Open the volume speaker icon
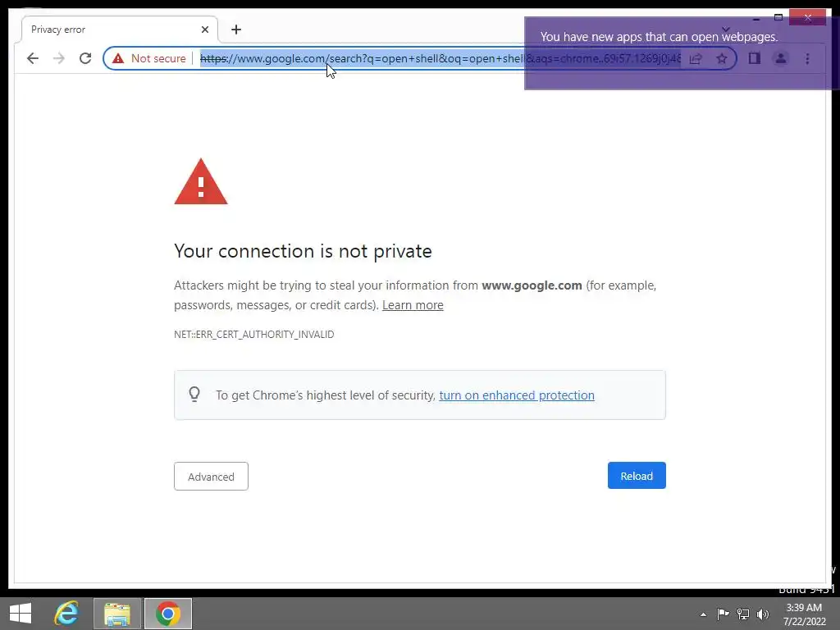The image size is (840, 630). pyautogui.click(x=763, y=614)
